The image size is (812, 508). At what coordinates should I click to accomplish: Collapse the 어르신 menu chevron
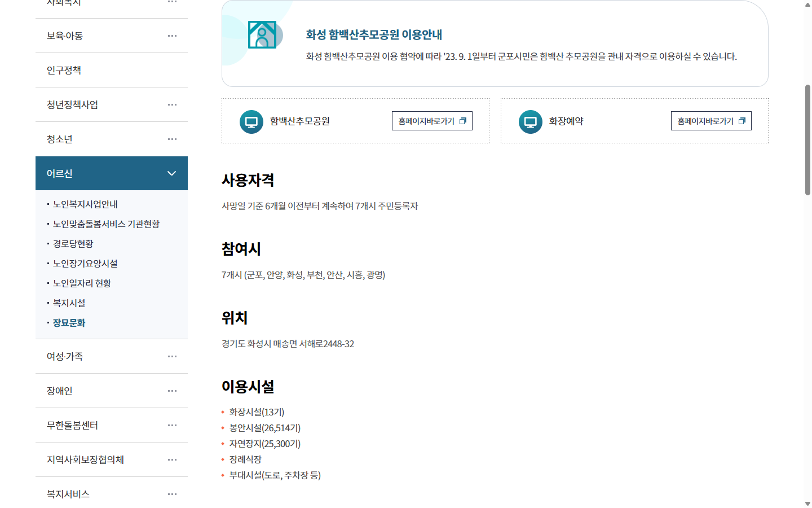[x=172, y=173]
